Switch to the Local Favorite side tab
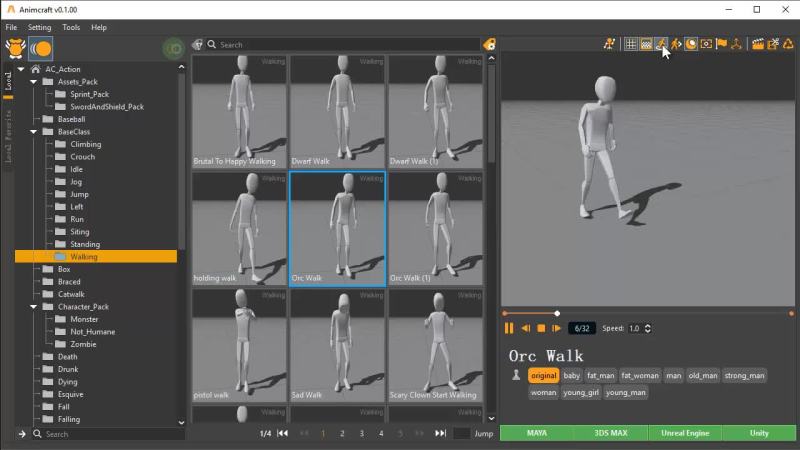The width and height of the screenshot is (800, 450). [8, 136]
